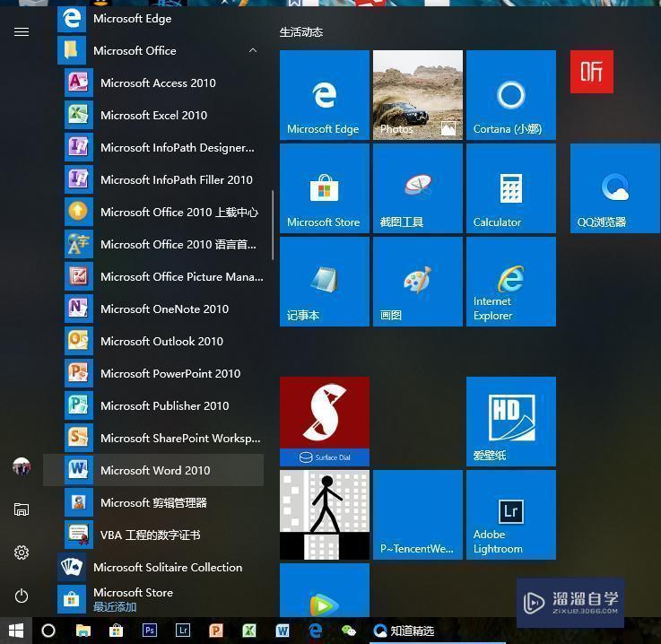Screen dimensions: 661x644
Task: Open the Pictures folder from the Start sidebar
Action: coord(22,509)
